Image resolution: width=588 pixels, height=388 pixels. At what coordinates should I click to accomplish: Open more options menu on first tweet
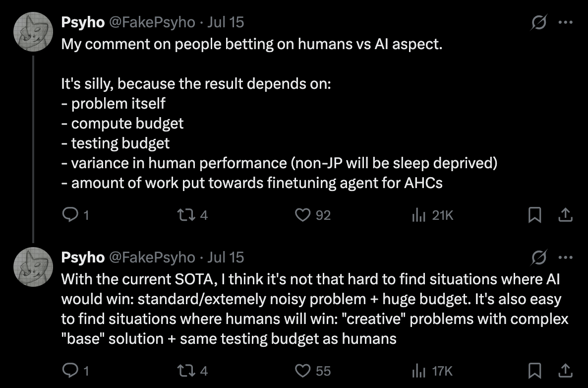(566, 22)
